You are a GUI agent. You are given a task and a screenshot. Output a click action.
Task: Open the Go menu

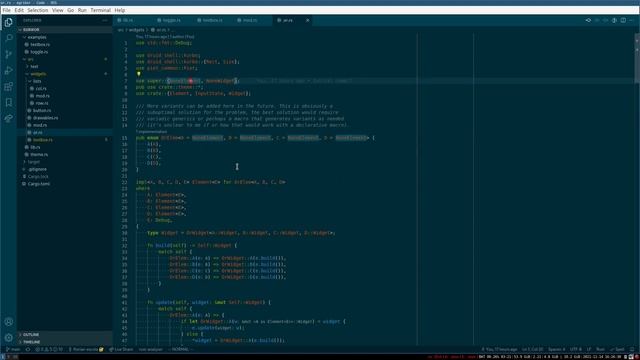pyautogui.click(x=71, y=10)
